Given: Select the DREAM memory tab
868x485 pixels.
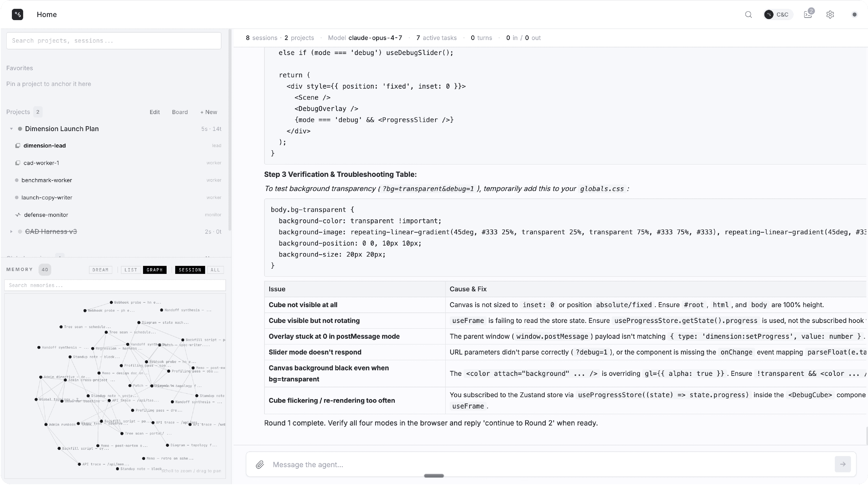Looking at the screenshot, I should (100, 270).
